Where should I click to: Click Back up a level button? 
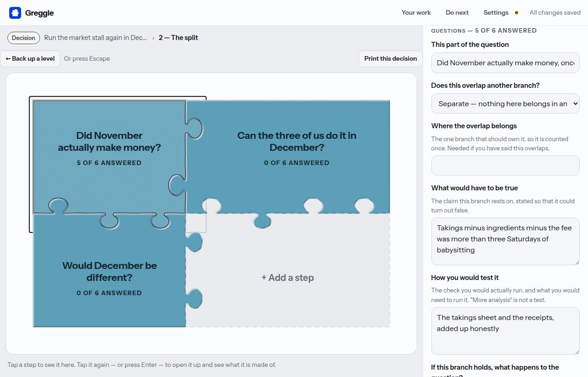coord(30,58)
